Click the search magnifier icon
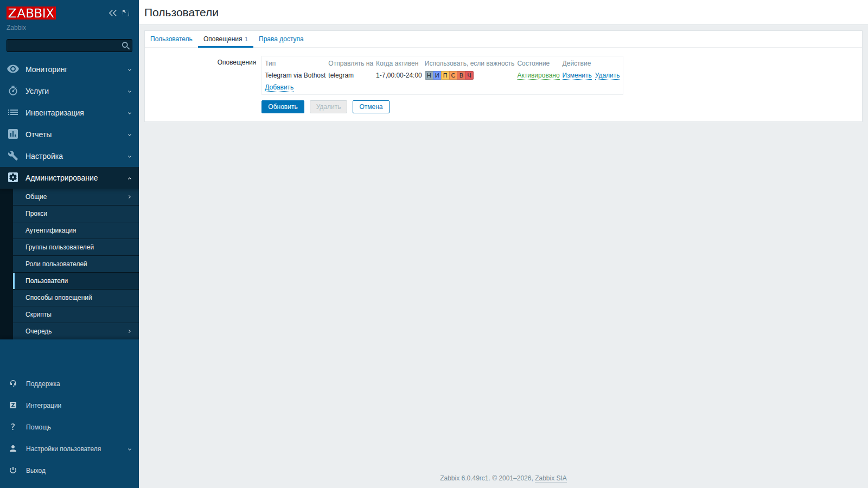This screenshot has width=868, height=488. (126, 46)
